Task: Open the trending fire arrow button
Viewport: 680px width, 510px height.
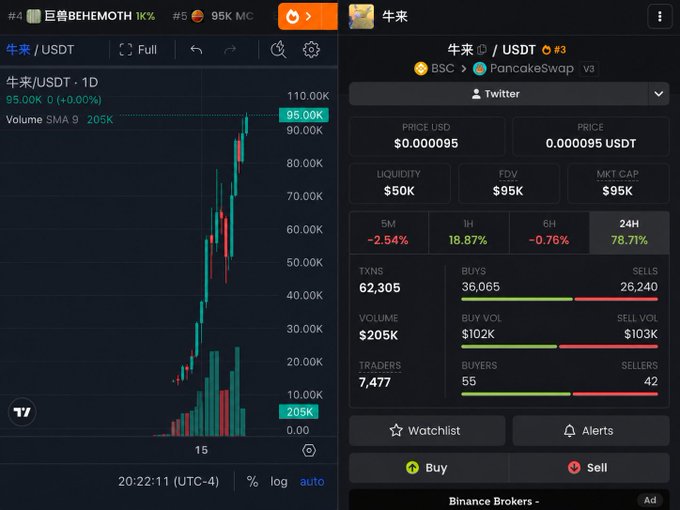Action: (x=307, y=16)
